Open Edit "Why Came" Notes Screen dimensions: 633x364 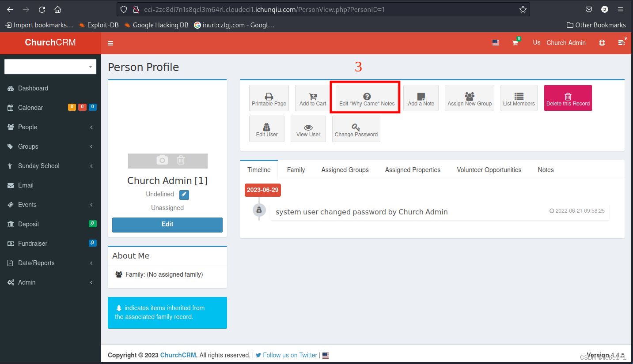tap(367, 98)
